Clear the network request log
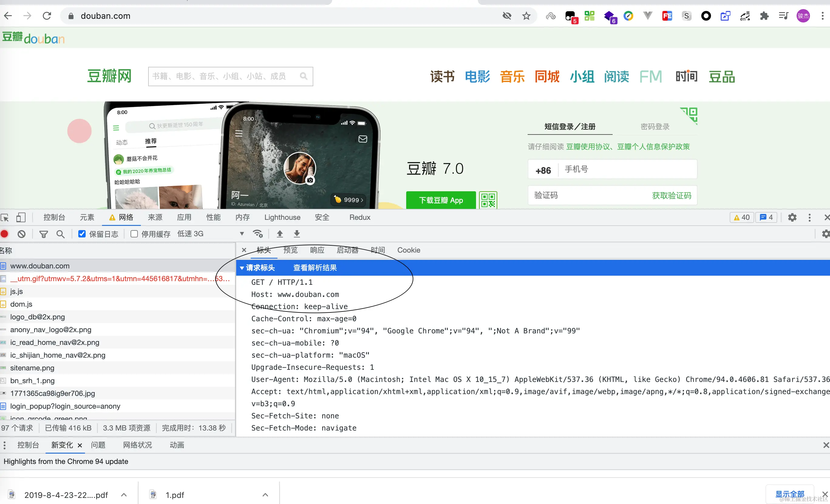 click(x=22, y=234)
